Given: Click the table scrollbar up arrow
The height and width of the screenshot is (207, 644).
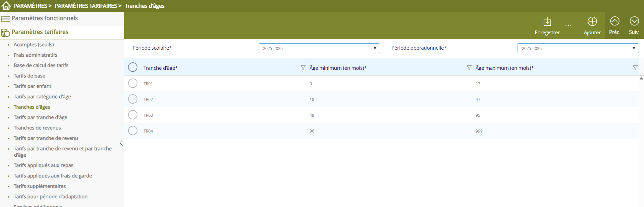Looking at the screenshot, I should pos(641,79).
